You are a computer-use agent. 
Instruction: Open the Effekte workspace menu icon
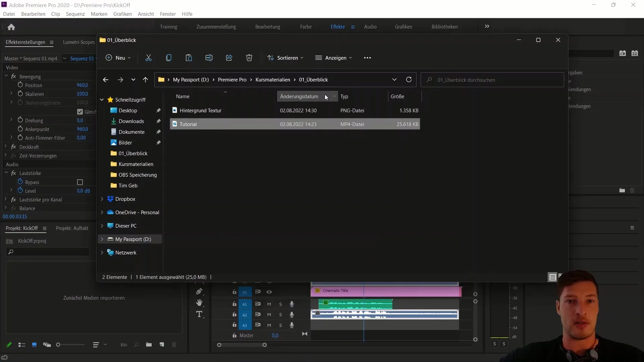pyautogui.click(x=353, y=27)
